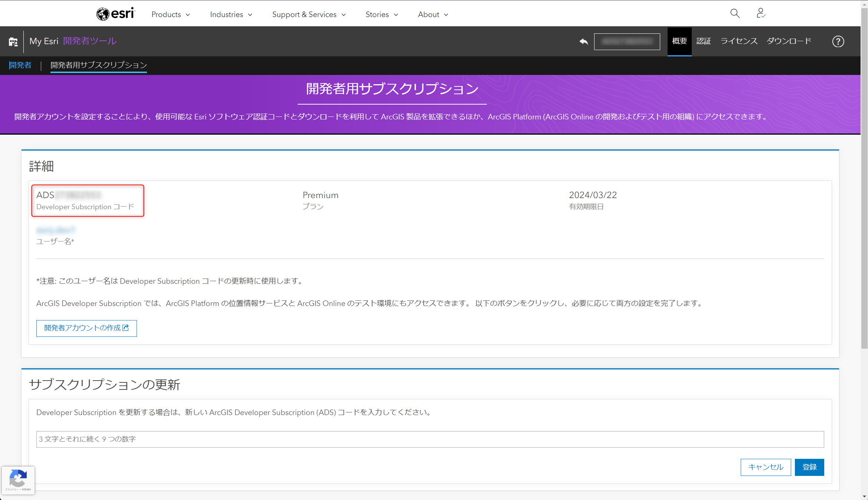The height and width of the screenshot is (500, 868).
Task: Click the My Esri organization building icon
Action: point(13,42)
